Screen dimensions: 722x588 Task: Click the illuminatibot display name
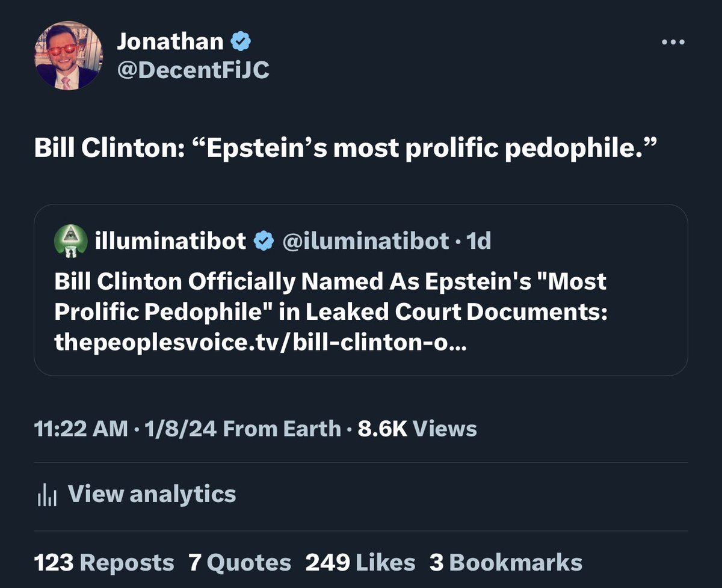pos(170,241)
